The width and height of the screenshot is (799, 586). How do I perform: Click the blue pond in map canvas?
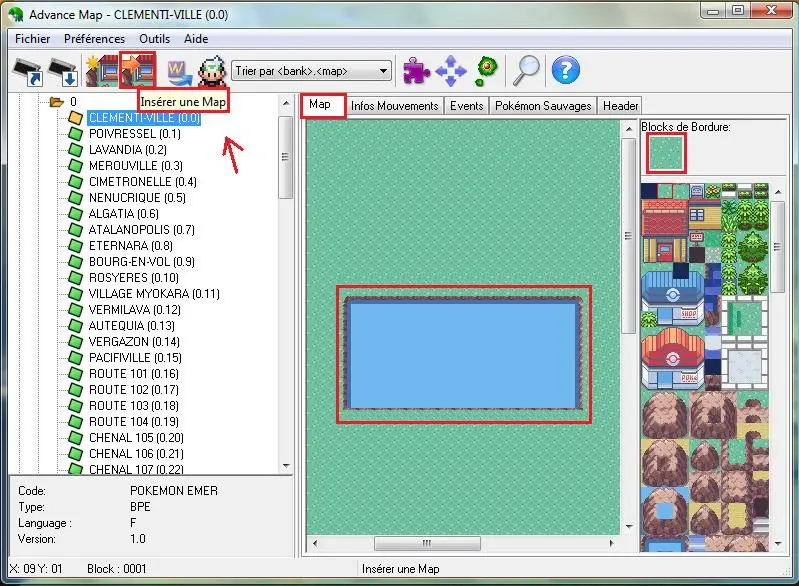pos(463,355)
